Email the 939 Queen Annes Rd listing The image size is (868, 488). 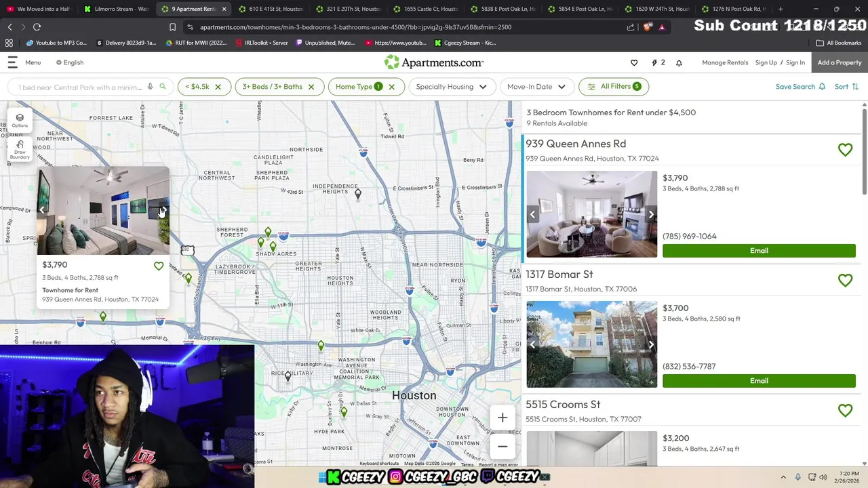(759, 251)
